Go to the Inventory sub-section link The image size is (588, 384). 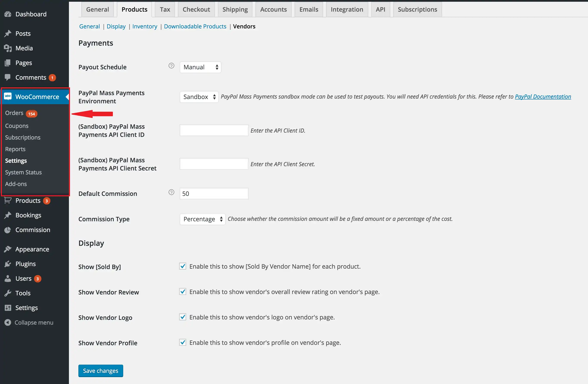pos(145,26)
